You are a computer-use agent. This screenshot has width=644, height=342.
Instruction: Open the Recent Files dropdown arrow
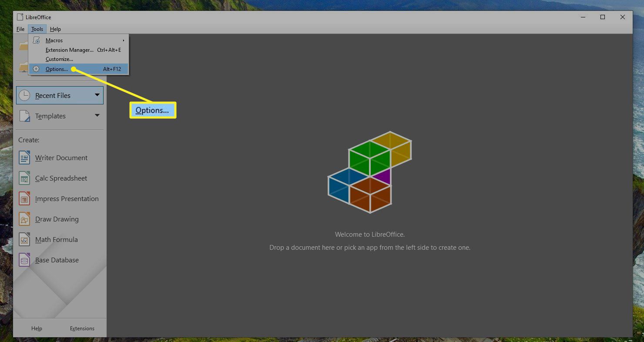click(97, 95)
